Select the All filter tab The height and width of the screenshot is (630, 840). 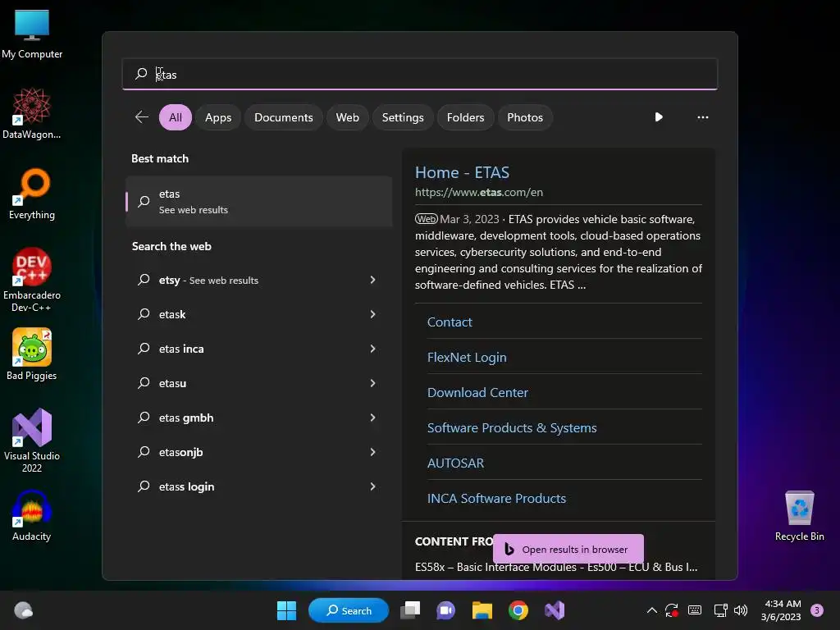pos(176,117)
